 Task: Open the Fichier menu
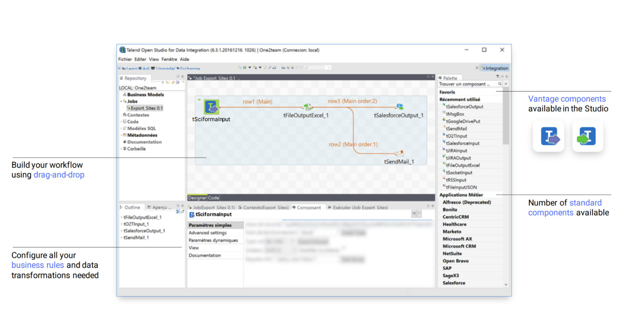124,59
